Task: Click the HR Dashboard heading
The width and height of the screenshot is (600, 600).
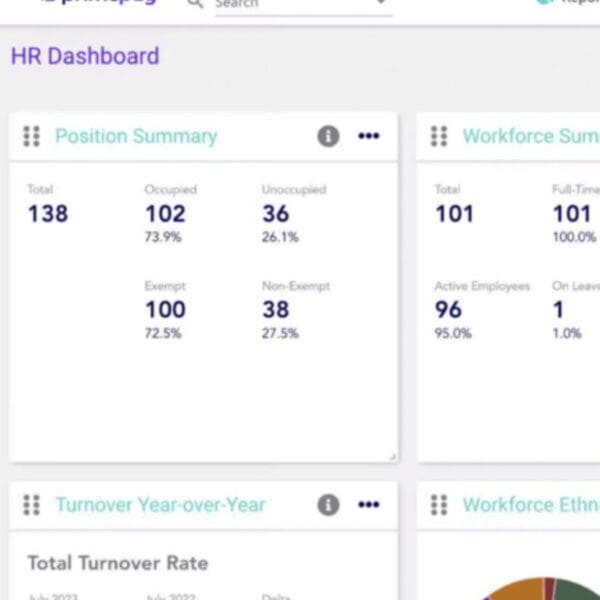Action: coord(85,56)
